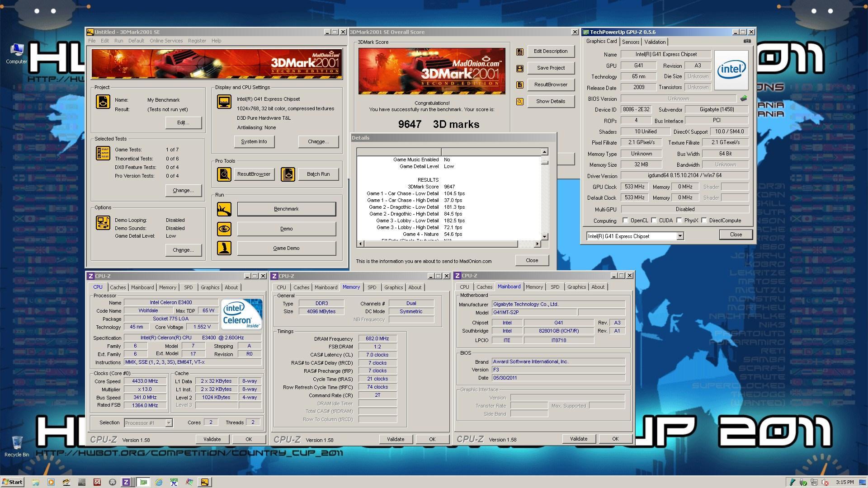The image size is (868, 488).
Task: Click the Show Details button
Action: (x=551, y=101)
